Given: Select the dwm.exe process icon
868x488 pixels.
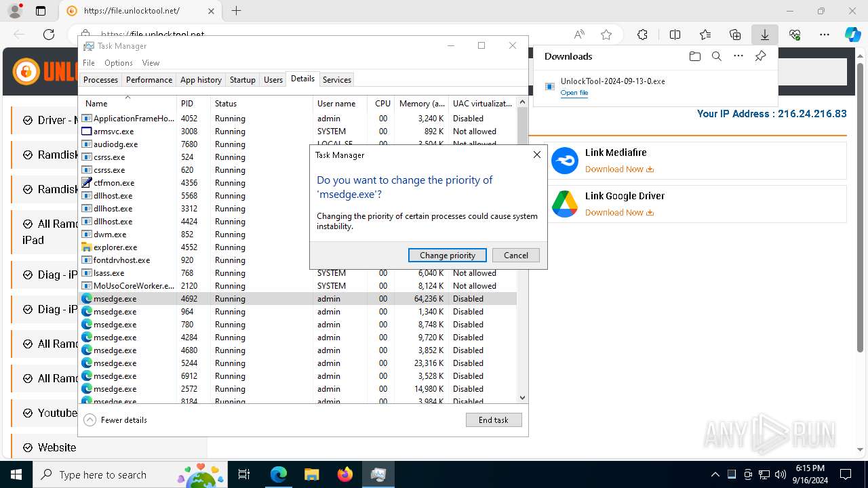Looking at the screenshot, I should (x=87, y=235).
